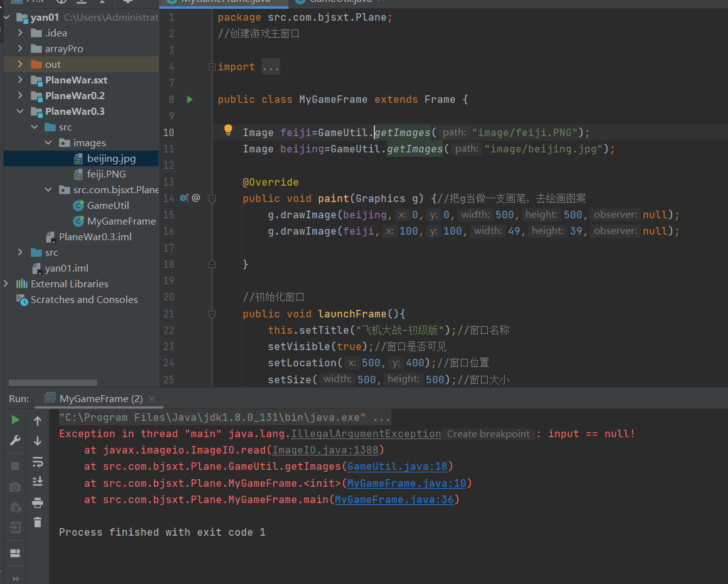Click the Restore Layout icon in Run panel
728x584 pixels.
15,553
